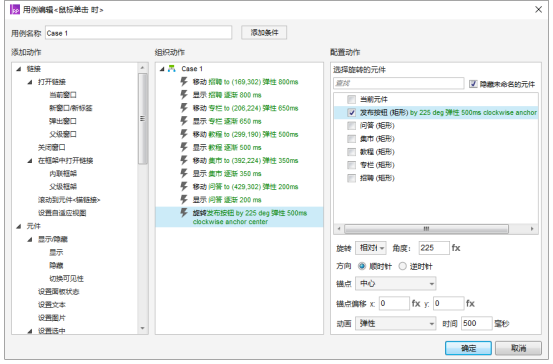Toggle 隐藏未命名的元件 checkbox
The width and height of the screenshot is (553, 364).
click(473, 84)
